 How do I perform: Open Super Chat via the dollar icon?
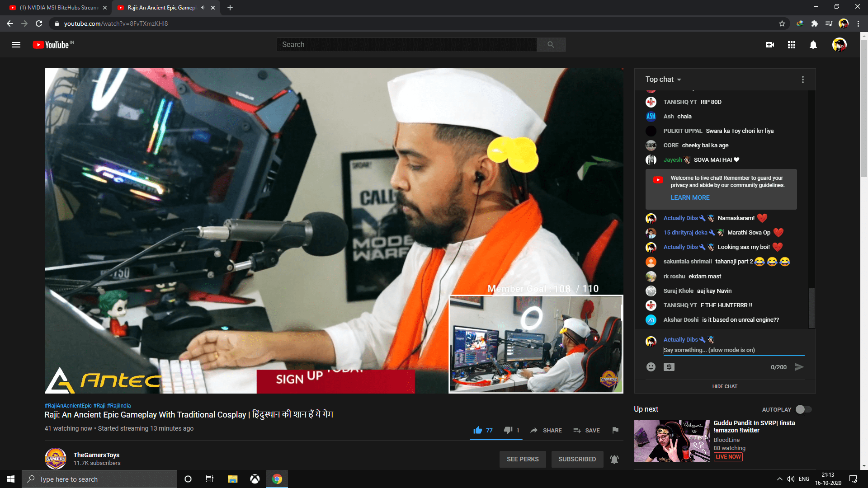pyautogui.click(x=669, y=367)
